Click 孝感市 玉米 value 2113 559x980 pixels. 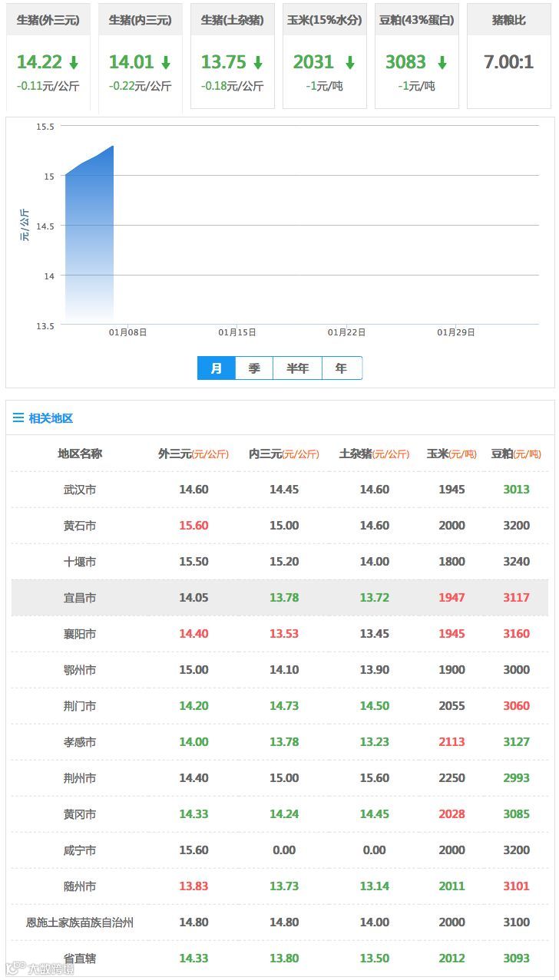[x=451, y=742]
